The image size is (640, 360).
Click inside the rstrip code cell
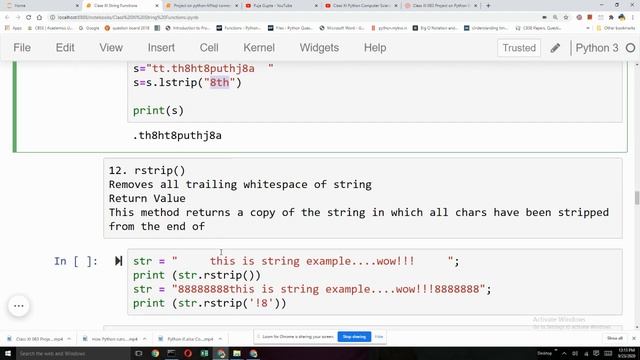coord(375,282)
